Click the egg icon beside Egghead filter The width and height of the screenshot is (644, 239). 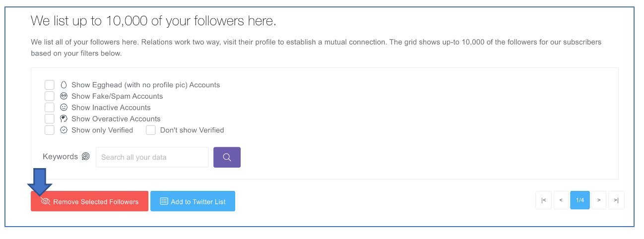click(64, 85)
